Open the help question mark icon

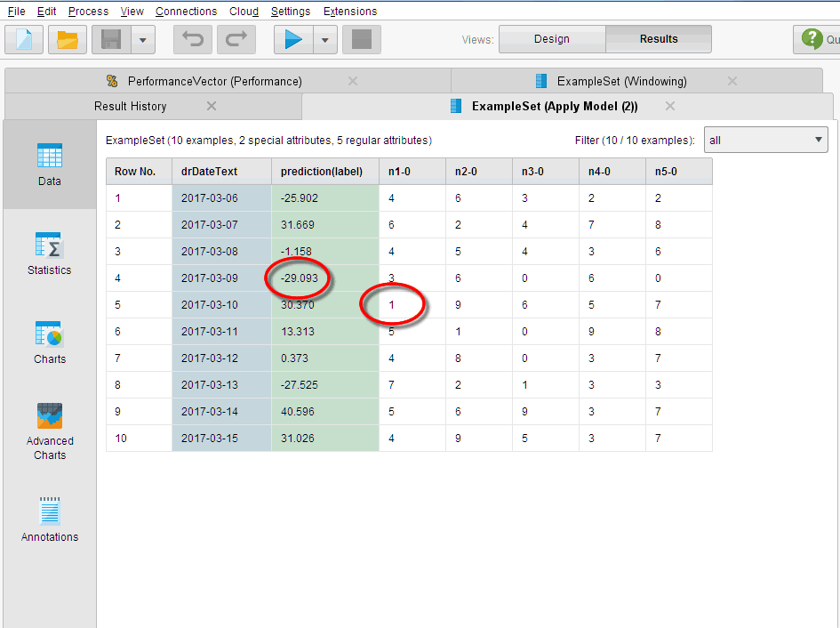(812, 39)
